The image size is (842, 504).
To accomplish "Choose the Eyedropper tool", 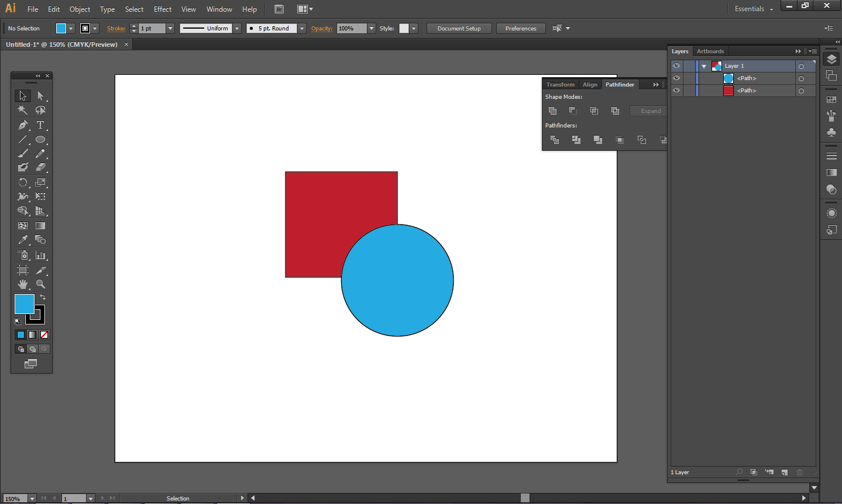I will (x=22, y=240).
